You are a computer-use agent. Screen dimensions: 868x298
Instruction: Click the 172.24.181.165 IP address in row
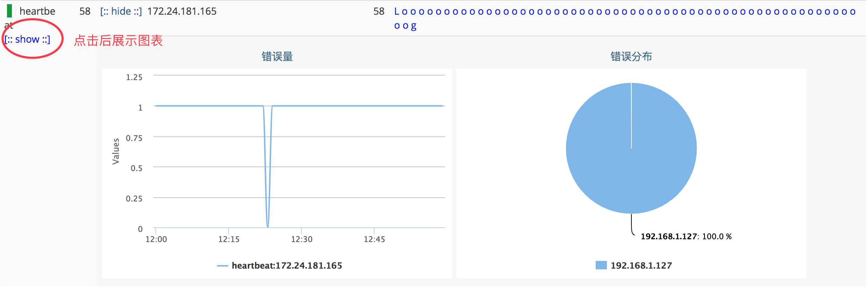pos(182,11)
